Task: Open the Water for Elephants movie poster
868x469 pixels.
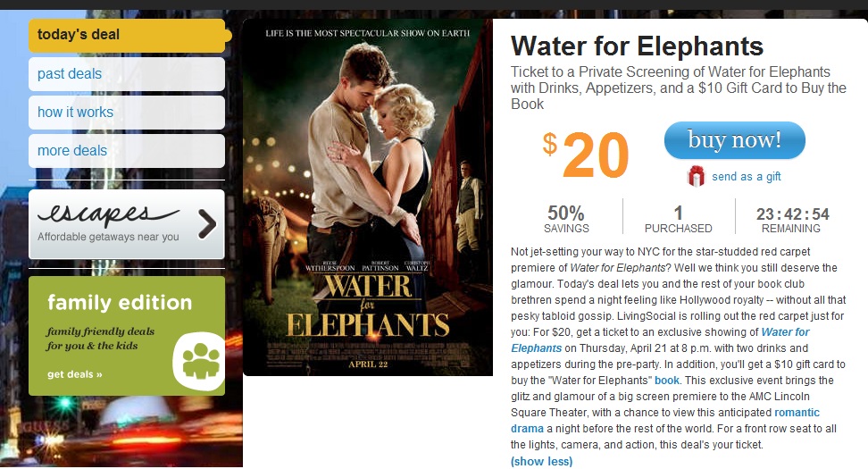Action: tap(367, 197)
